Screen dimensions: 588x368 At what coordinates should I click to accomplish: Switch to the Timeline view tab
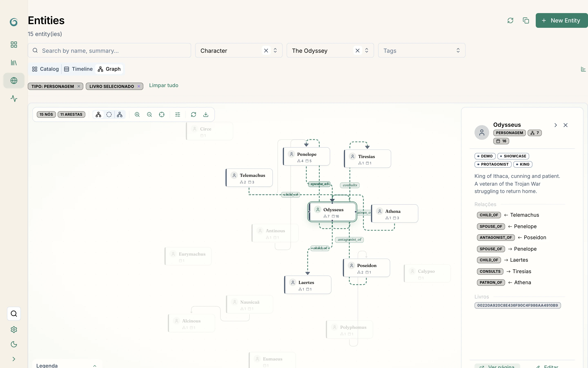click(x=78, y=69)
